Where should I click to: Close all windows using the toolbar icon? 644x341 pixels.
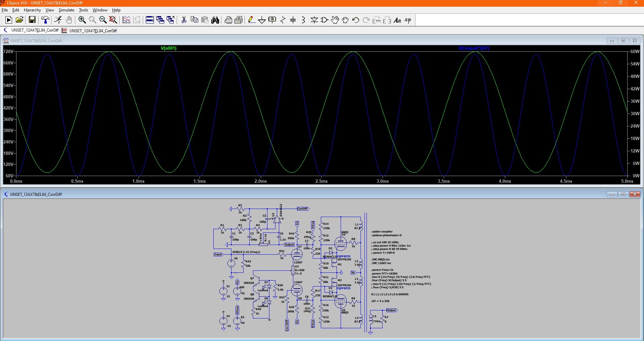pos(171,20)
